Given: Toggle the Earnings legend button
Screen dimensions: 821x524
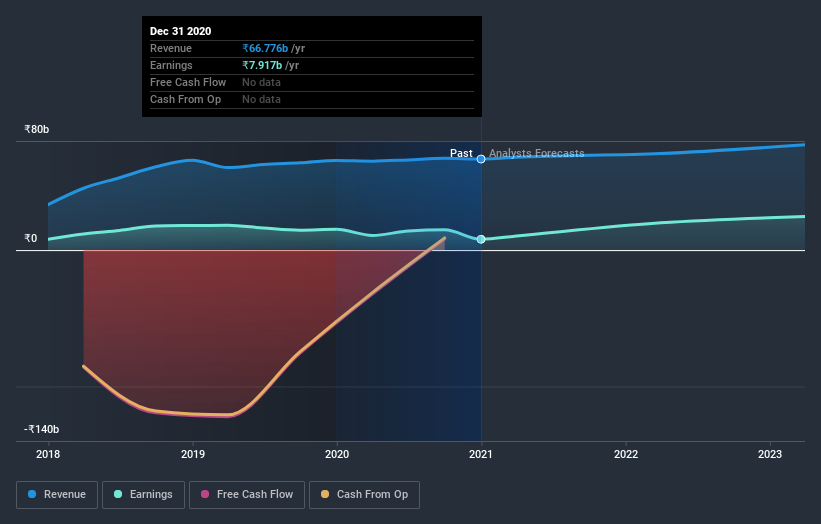Looking at the screenshot, I should click(x=143, y=495).
